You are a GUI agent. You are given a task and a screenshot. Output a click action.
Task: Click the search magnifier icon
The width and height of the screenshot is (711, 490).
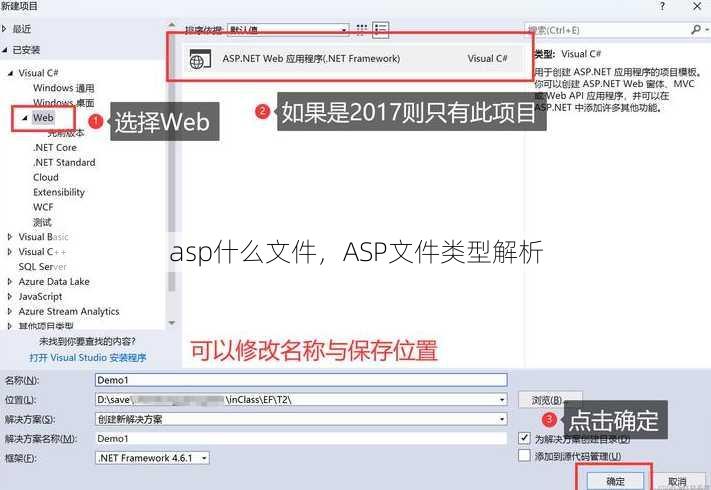(x=696, y=29)
